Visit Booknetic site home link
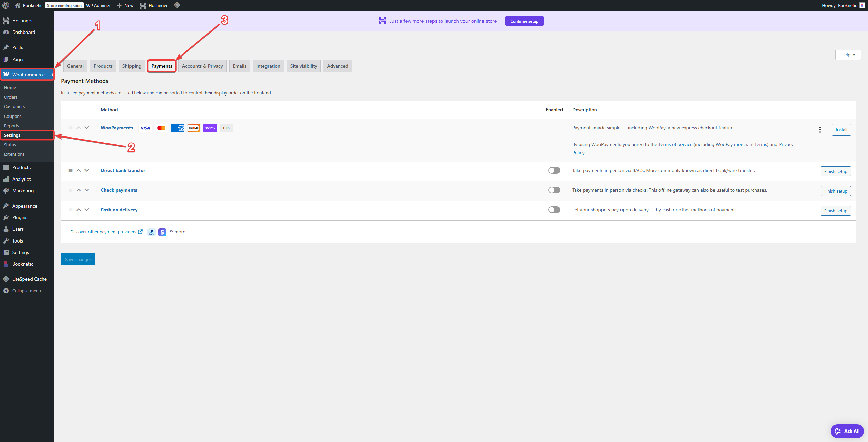868x442 pixels. click(29, 5)
